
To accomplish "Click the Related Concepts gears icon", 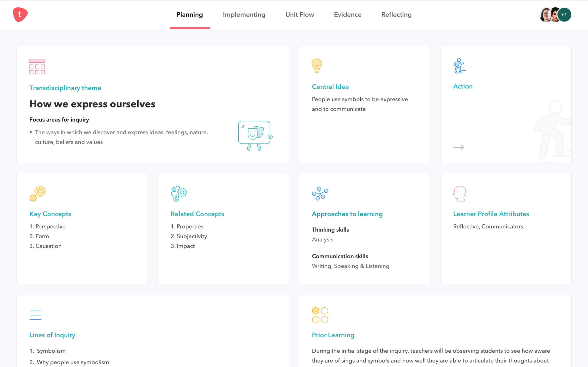I will coord(179,193).
